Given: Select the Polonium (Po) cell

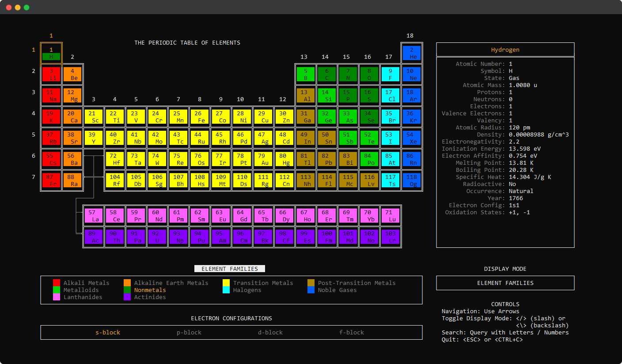Looking at the screenshot, I should (369, 159).
